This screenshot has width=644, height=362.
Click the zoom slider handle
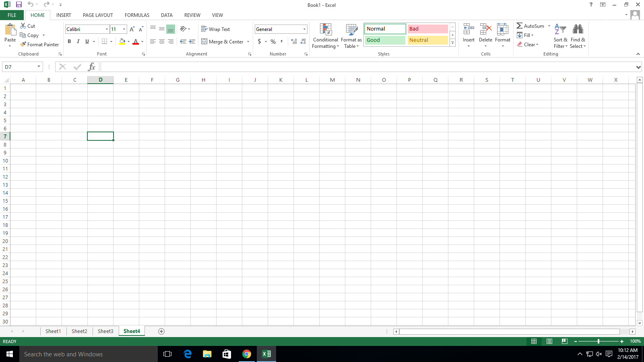coord(599,341)
